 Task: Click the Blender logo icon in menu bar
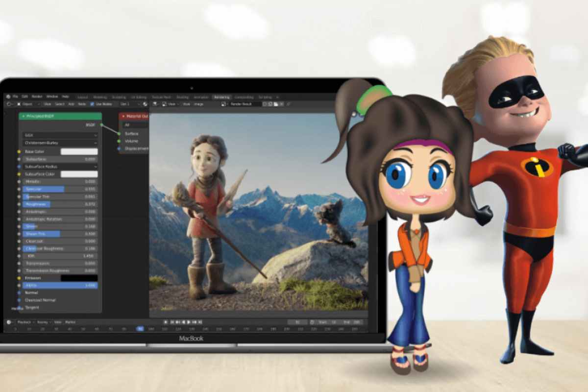[8, 97]
